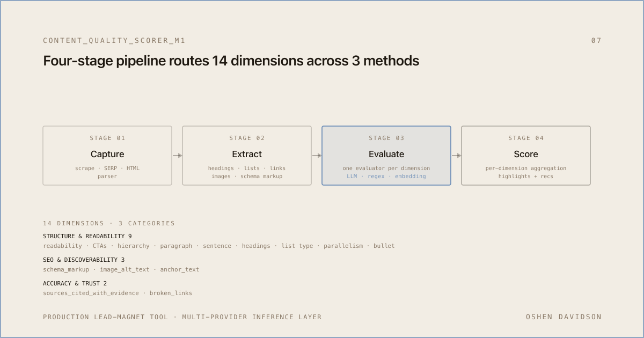Select the Stage 04 Score box
644x338 pixels.
(x=526, y=156)
